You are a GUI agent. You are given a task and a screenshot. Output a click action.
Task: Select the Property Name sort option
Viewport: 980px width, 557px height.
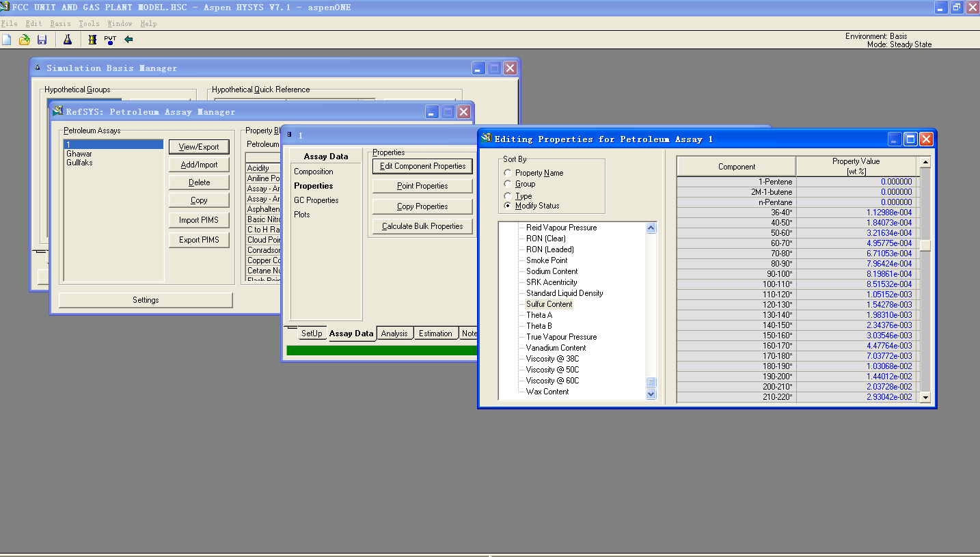(507, 173)
